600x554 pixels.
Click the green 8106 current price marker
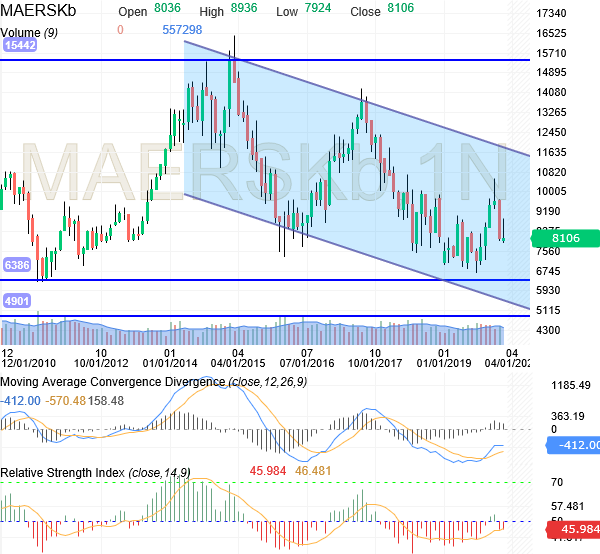click(566, 238)
